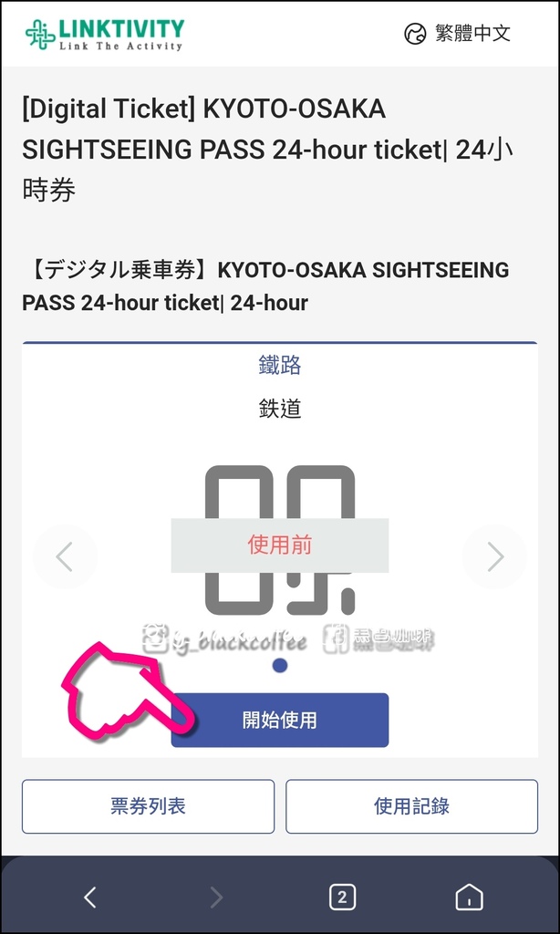Select the blue carousel page dot
This screenshot has height=934, width=560.
(280, 665)
